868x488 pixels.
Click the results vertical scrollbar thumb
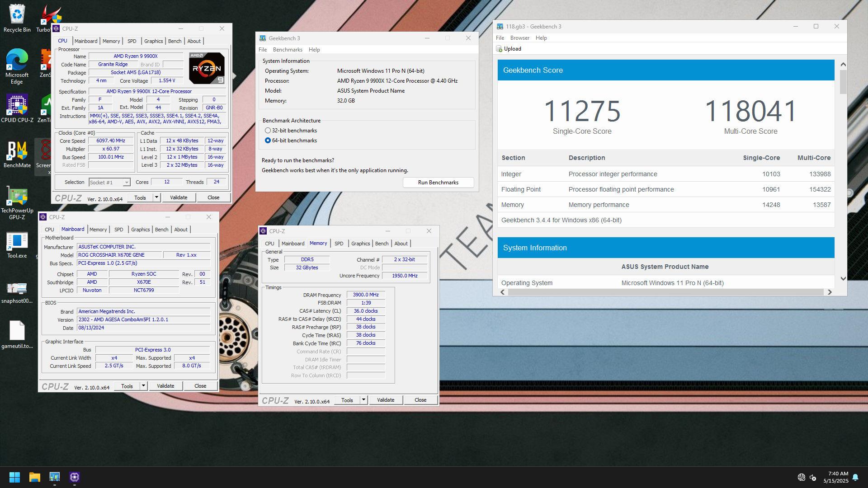pos(843,82)
